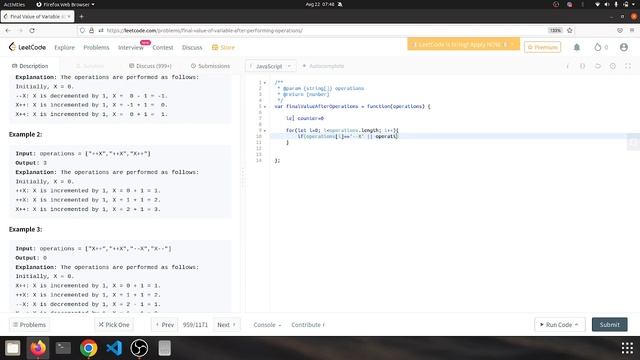Screen dimensions: 640x360
Task: Open the Files manager from the dock
Action: tap(12, 348)
